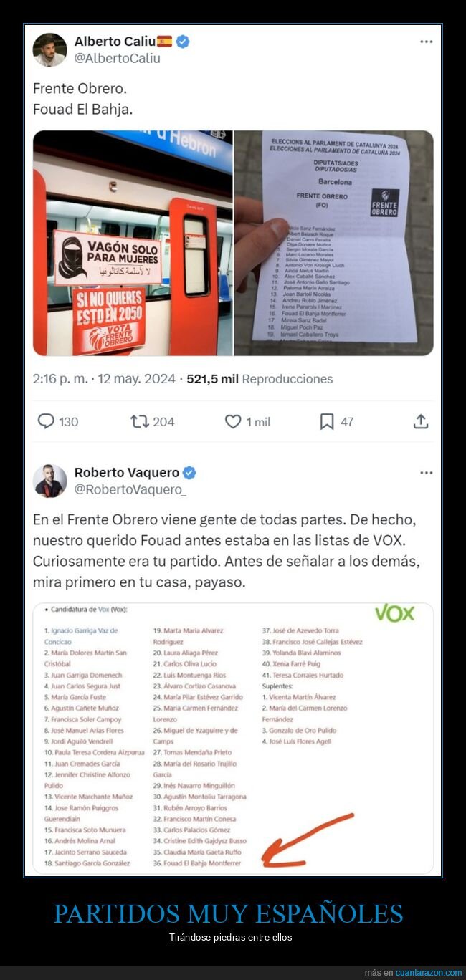Open the VOX candidate list image
This screenshot has width=466, height=980.
coord(233,739)
